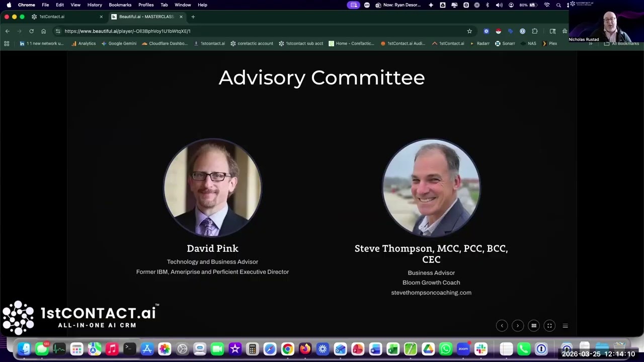
Task: Open the Cloudflare Dashboard bookmark
Action: point(165,44)
